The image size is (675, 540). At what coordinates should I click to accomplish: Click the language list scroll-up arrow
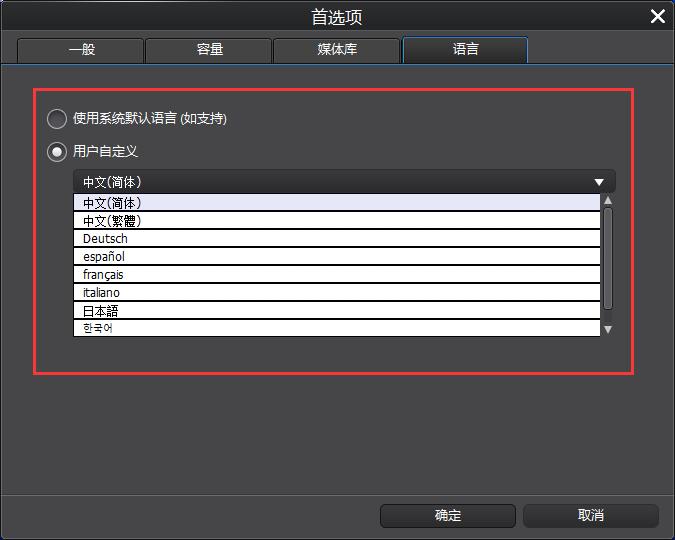click(x=608, y=200)
